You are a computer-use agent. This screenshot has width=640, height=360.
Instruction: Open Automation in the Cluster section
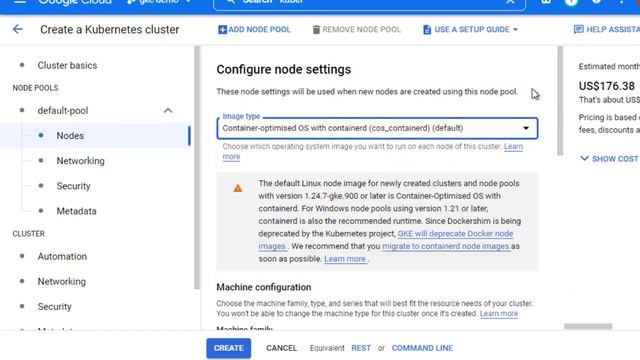pyautogui.click(x=62, y=256)
